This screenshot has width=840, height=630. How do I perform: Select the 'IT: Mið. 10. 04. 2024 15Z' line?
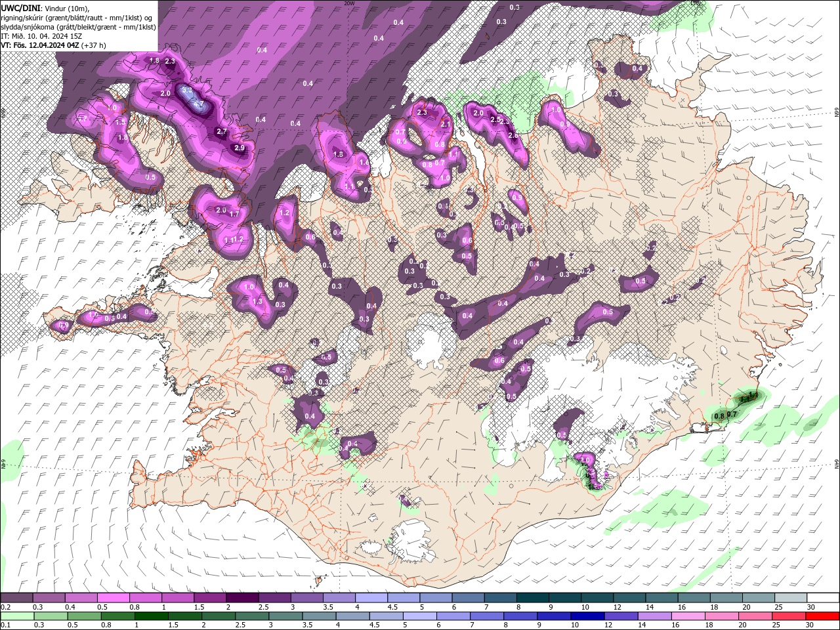tap(41, 35)
